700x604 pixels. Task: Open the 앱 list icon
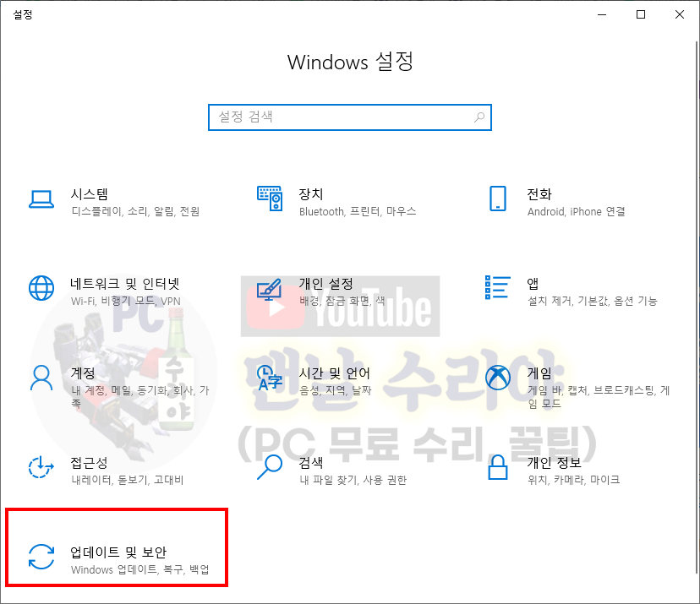pos(497,287)
